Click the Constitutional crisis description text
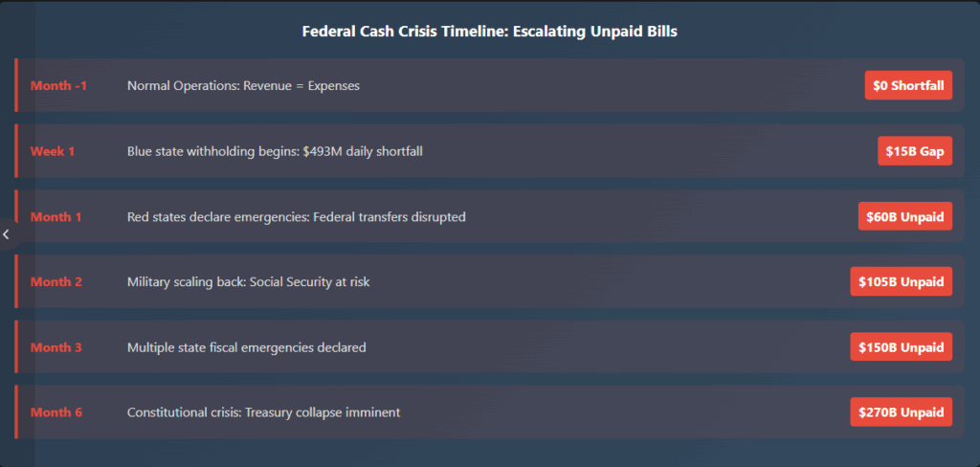The height and width of the screenshot is (467, 980). tap(263, 412)
